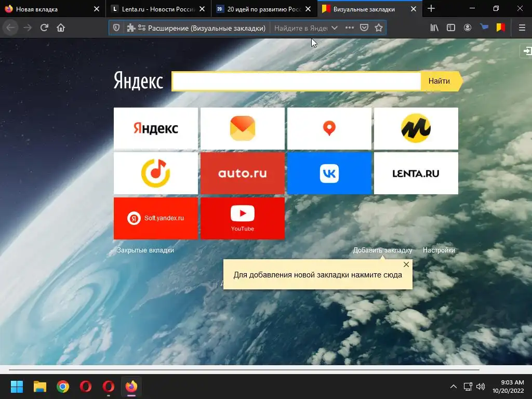Close the 20 идей tab
Viewport: 532px width, 399px height.
[308, 9]
